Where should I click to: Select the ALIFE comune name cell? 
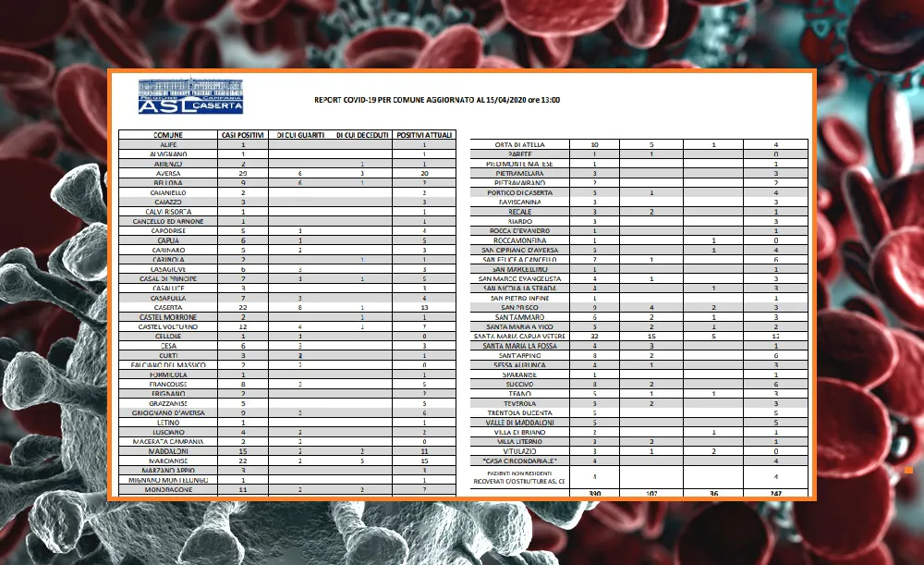point(168,144)
